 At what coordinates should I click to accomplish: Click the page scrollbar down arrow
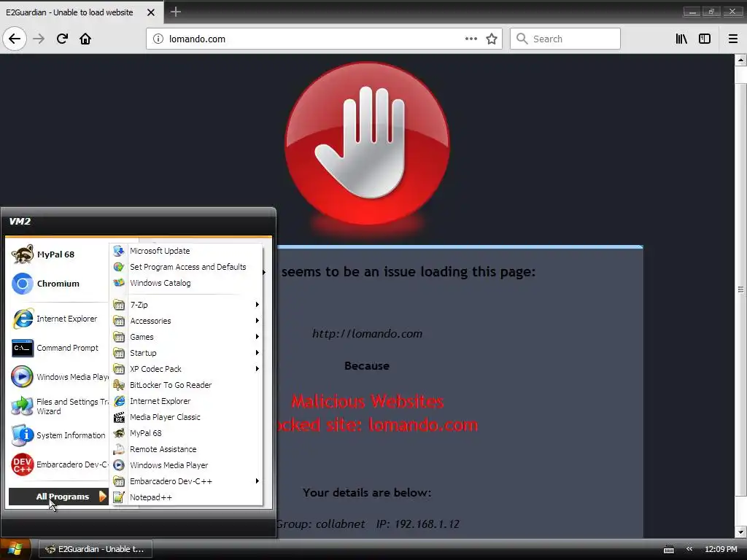point(740,532)
